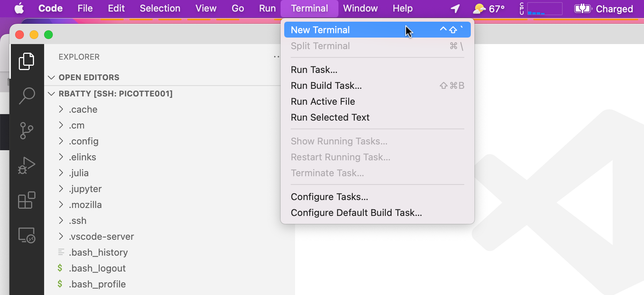Open the Extensions view icon
This screenshot has height=295, width=644.
[x=27, y=200]
